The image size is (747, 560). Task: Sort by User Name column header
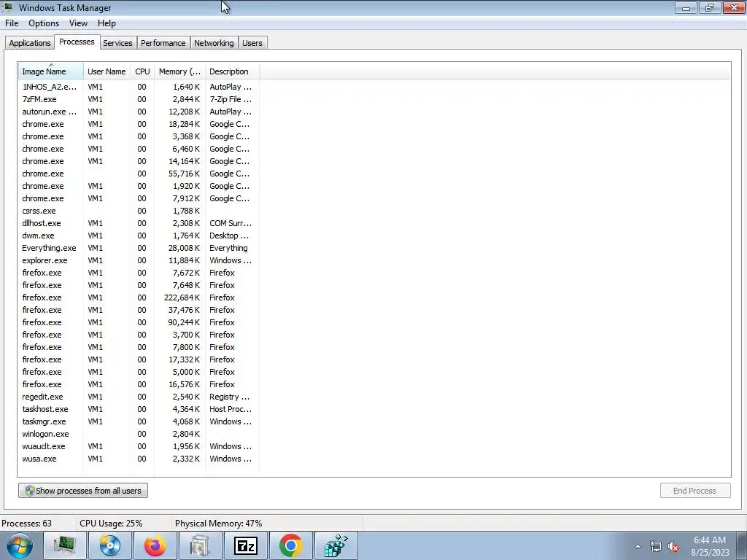107,71
